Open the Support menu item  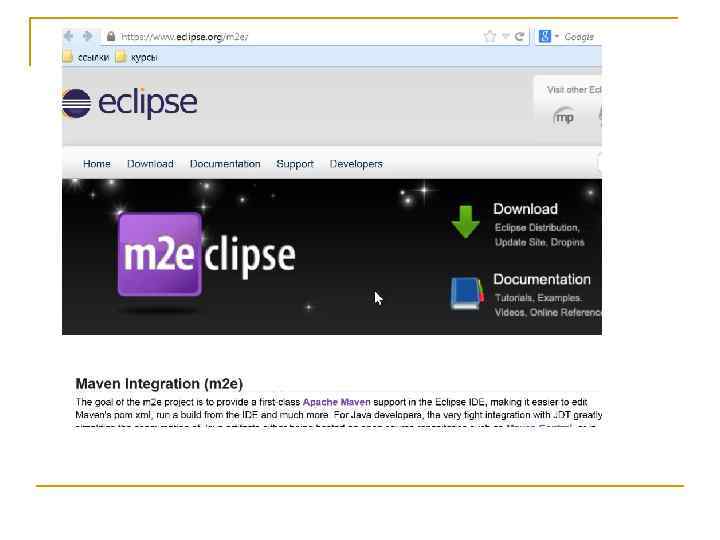[295, 164]
